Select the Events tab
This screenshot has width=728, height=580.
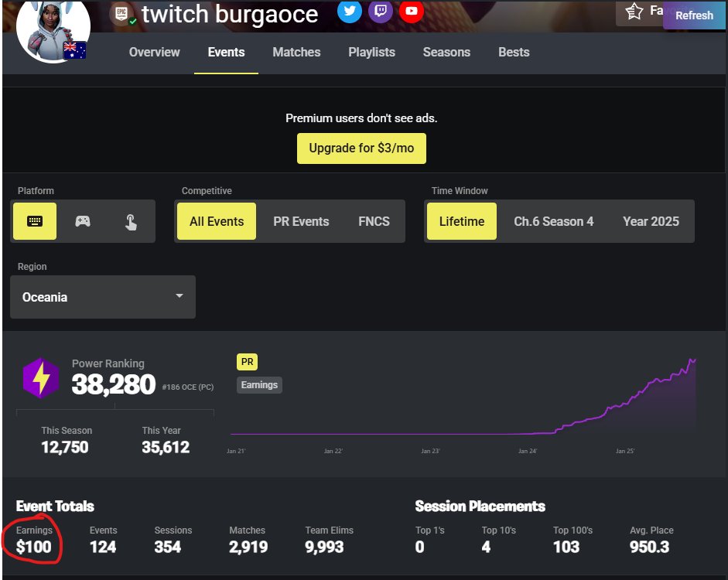(226, 52)
